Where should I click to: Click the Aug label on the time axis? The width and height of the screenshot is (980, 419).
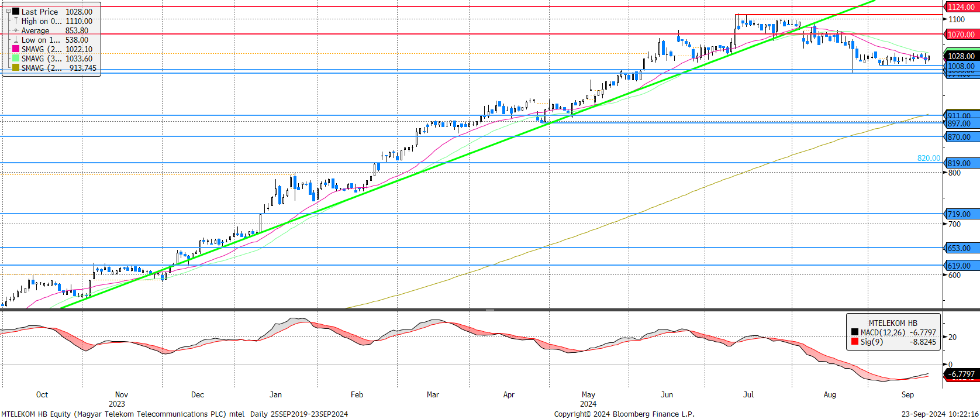pos(830,394)
